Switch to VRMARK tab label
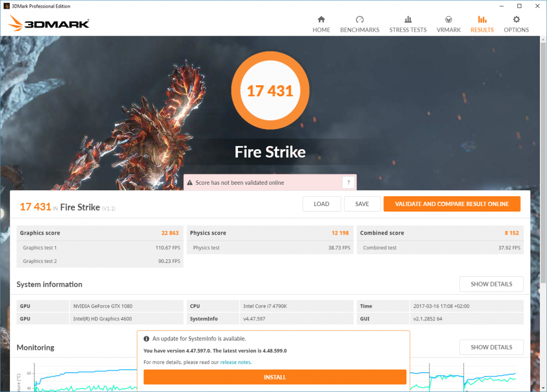Viewport: 547px width, 392px height. pyautogui.click(x=449, y=30)
